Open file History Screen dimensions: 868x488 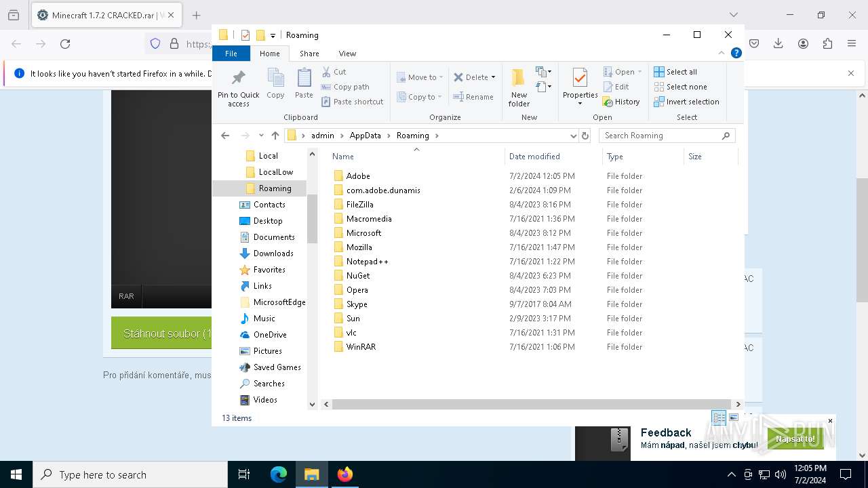621,102
